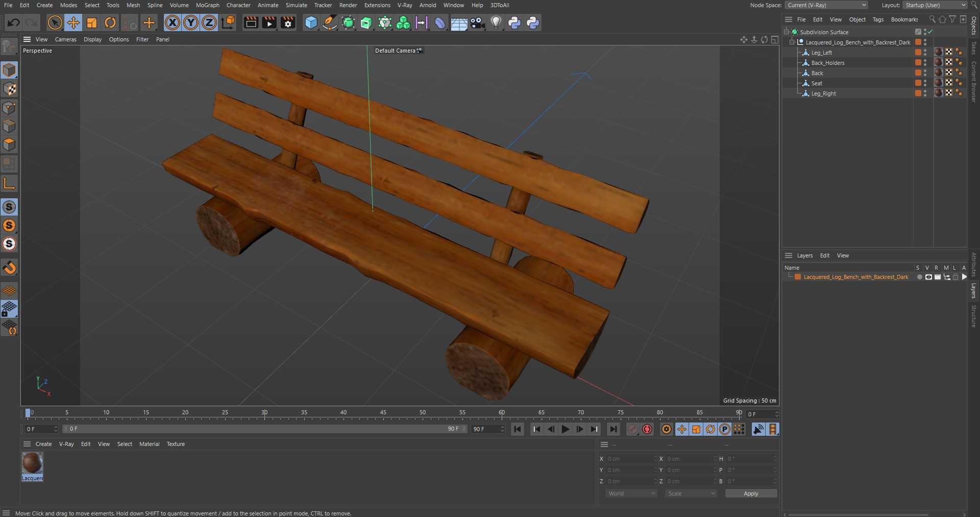Select the Seat object

pyautogui.click(x=817, y=83)
